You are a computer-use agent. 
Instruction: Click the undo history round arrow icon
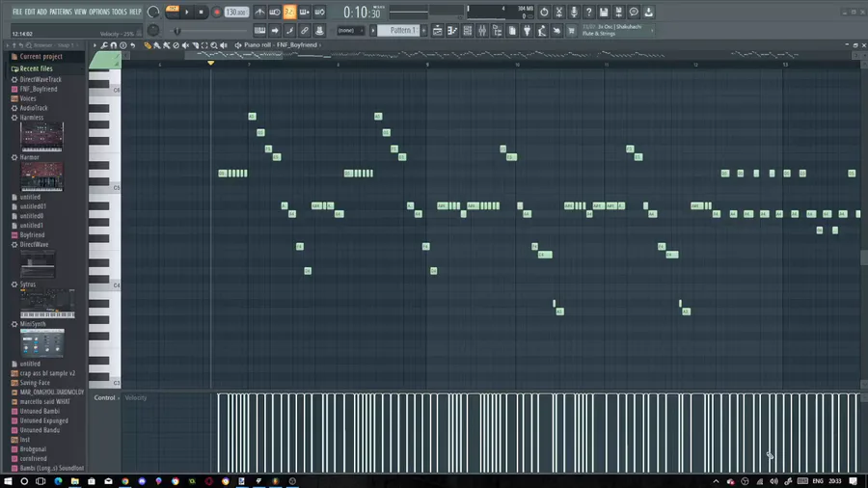[x=544, y=12]
